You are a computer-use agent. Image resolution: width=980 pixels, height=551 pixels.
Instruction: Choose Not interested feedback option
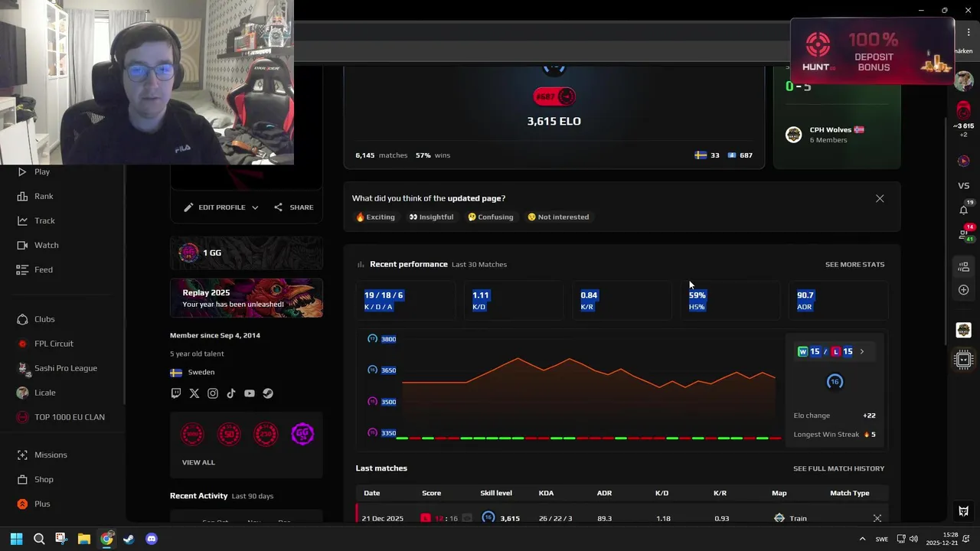click(558, 217)
